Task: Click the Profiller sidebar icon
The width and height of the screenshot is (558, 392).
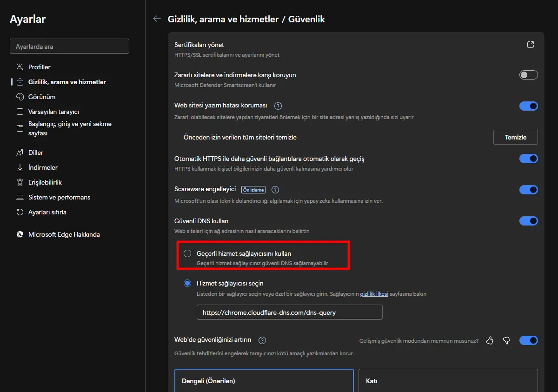Action: click(x=20, y=67)
